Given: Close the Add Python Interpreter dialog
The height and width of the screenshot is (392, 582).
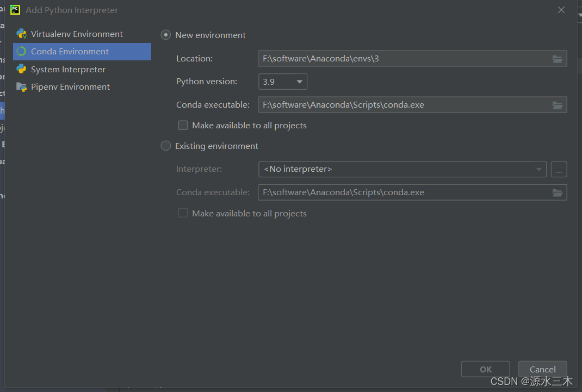Looking at the screenshot, I should [561, 10].
